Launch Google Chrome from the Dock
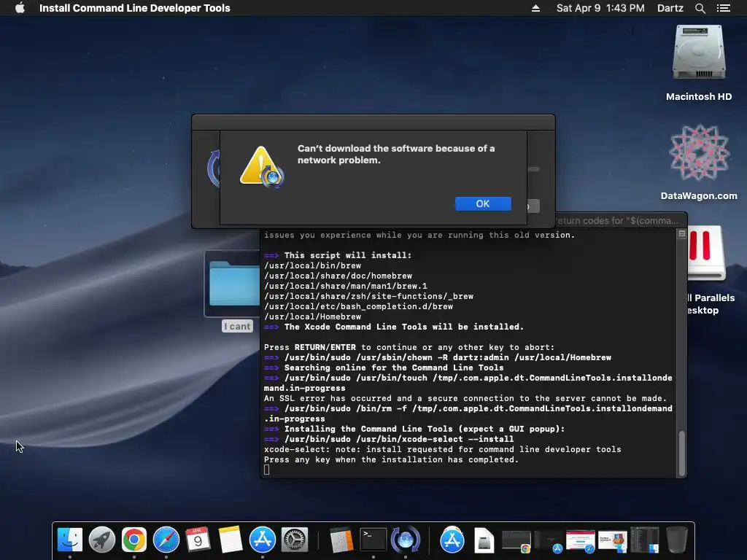 click(x=134, y=540)
